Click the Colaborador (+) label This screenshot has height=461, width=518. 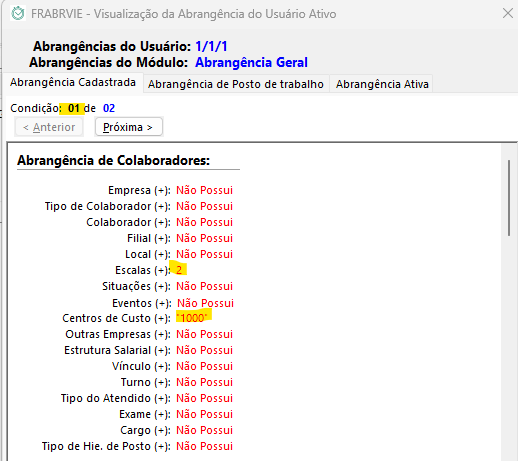pyautogui.click(x=128, y=222)
